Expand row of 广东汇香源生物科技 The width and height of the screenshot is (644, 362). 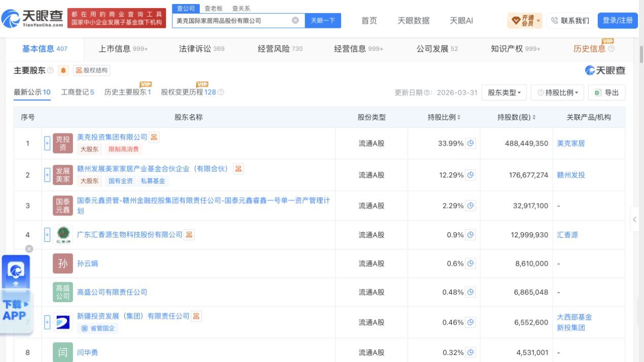pos(47,235)
